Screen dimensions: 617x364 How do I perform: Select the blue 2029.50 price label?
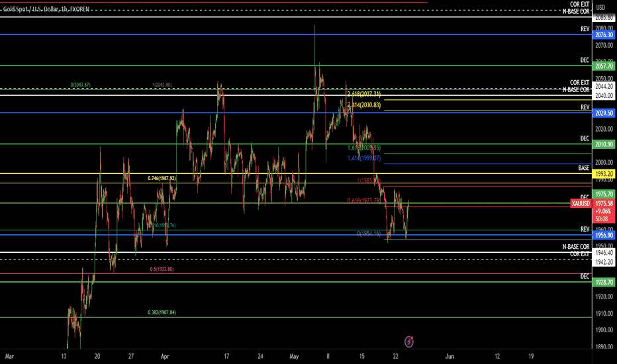point(604,113)
